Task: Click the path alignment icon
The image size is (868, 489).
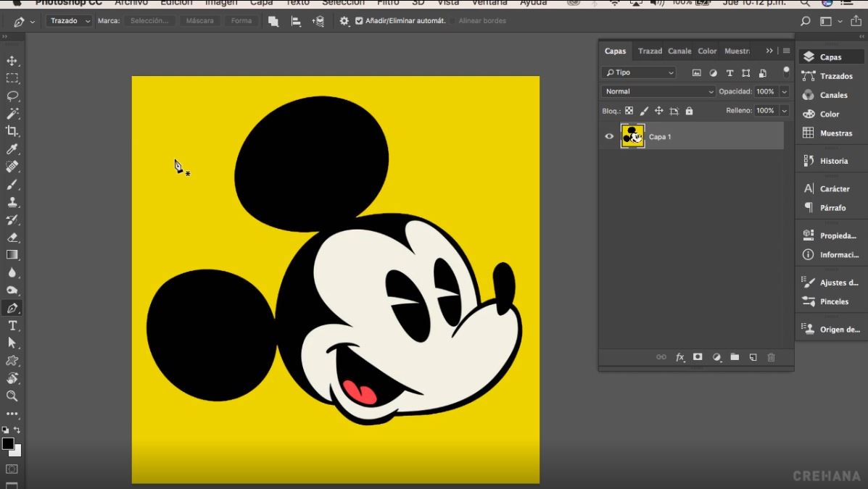Action: 296,21
